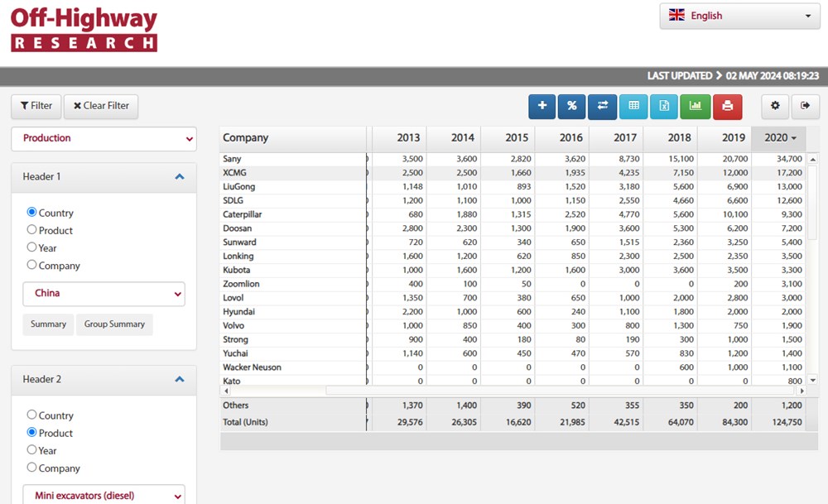
Task: Open the China country dropdown
Action: tap(103, 293)
